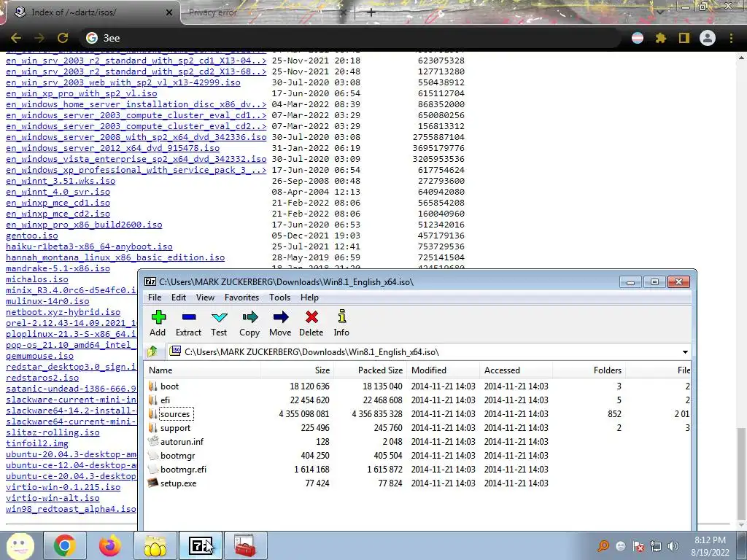This screenshot has height=560, width=747.
Task: Sort by the Name column header
Action: [x=203, y=370]
